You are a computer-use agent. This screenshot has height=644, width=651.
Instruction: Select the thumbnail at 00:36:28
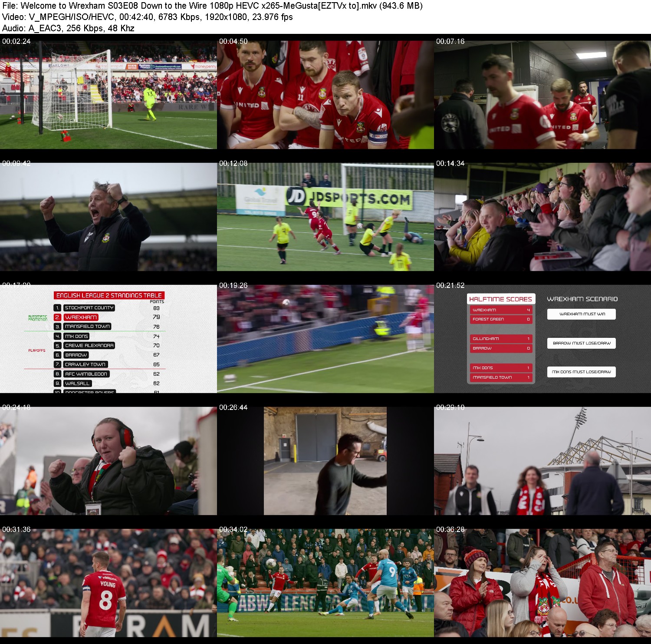(x=542, y=583)
